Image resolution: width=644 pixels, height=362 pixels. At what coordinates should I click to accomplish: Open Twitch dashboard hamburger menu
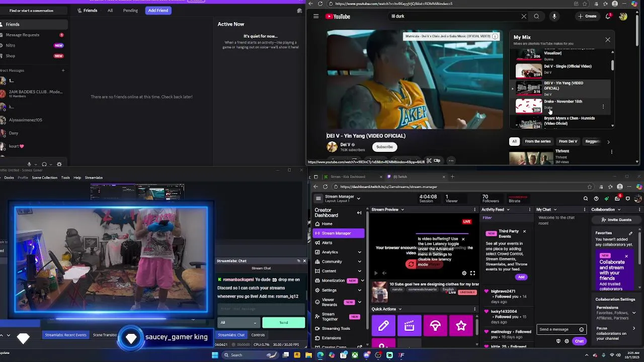point(318,199)
